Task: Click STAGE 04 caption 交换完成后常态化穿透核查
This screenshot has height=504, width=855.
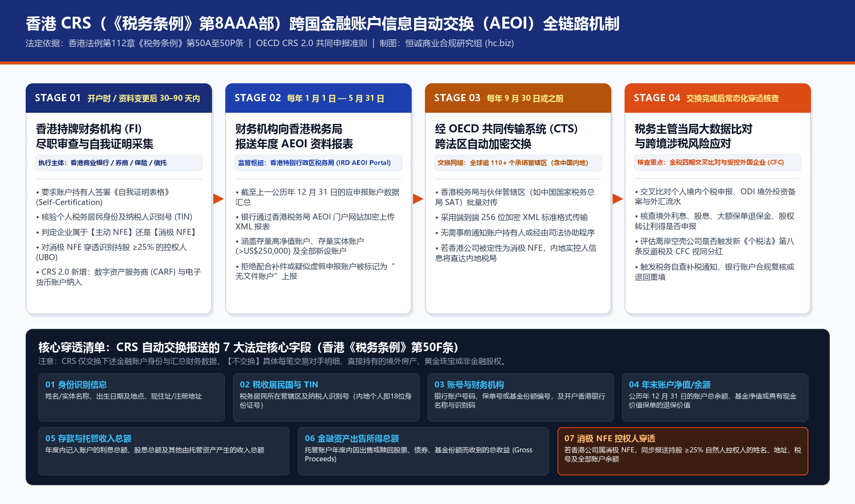Action: click(x=733, y=98)
